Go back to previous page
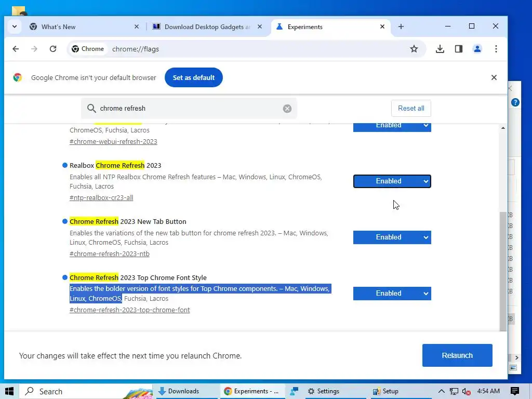532x399 pixels. [x=16, y=49]
